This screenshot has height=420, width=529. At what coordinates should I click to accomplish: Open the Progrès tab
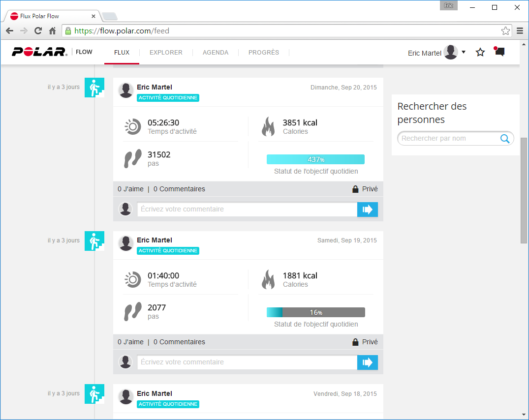click(264, 53)
